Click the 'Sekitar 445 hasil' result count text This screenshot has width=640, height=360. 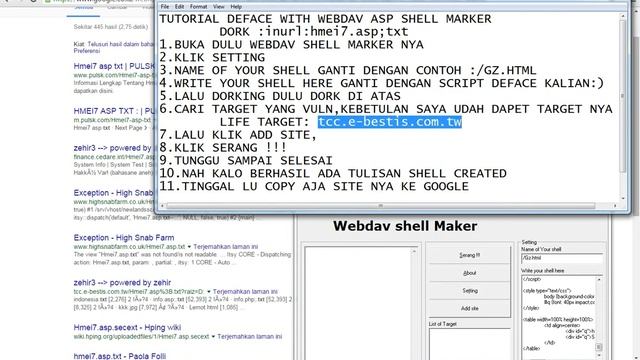click(111, 27)
